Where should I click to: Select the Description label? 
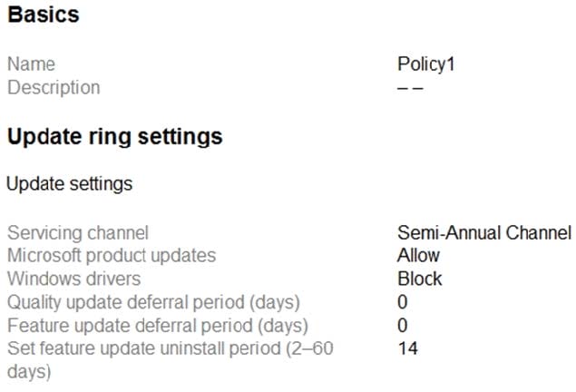[54, 88]
